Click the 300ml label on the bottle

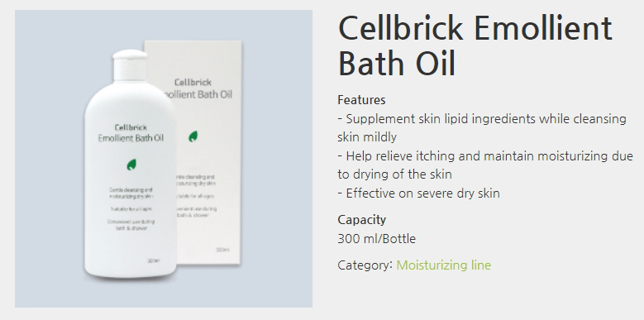click(x=154, y=260)
